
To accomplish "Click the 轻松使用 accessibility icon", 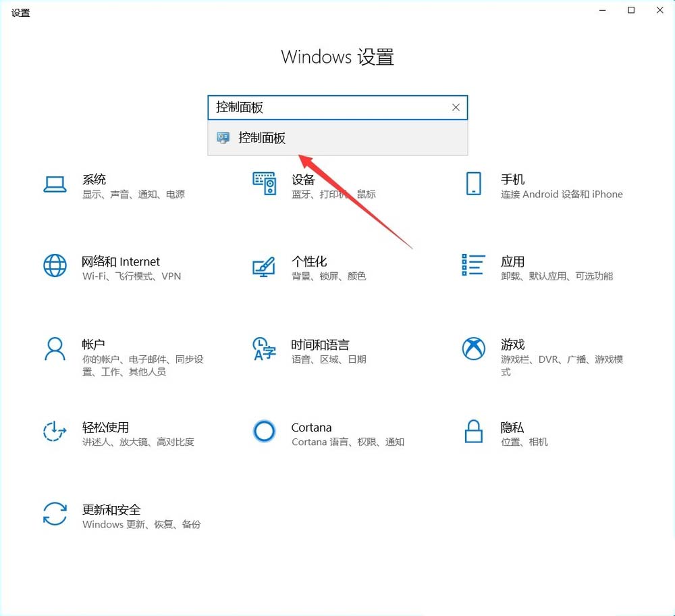I will point(55,431).
